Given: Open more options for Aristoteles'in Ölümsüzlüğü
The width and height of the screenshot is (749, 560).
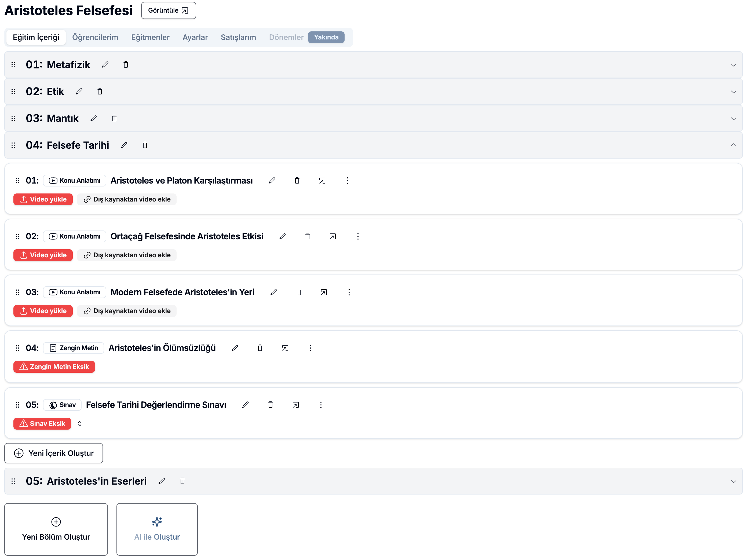Looking at the screenshot, I should [x=310, y=348].
